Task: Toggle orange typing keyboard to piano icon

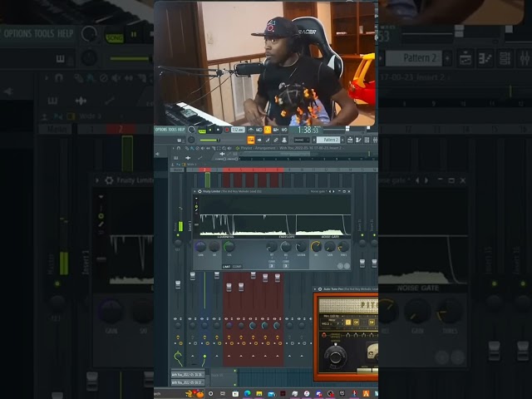Action: [x=251, y=140]
